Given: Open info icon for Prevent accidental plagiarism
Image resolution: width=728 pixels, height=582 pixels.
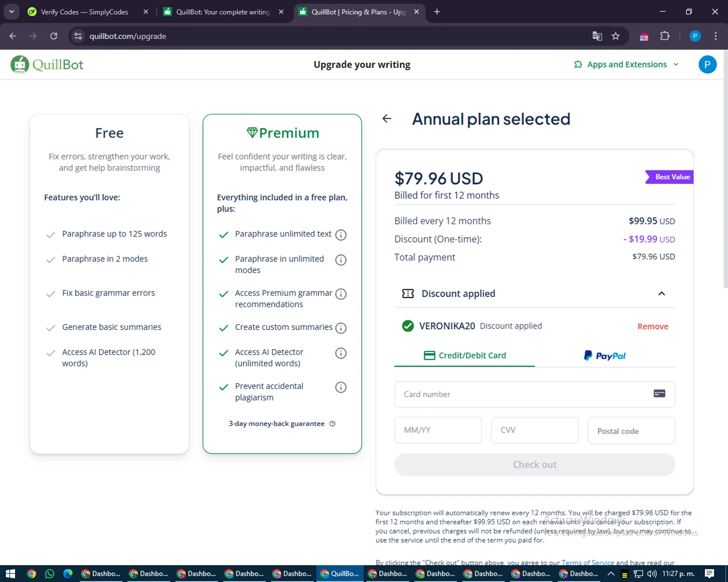Looking at the screenshot, I should pyautogui.click(x=341, y=387).
